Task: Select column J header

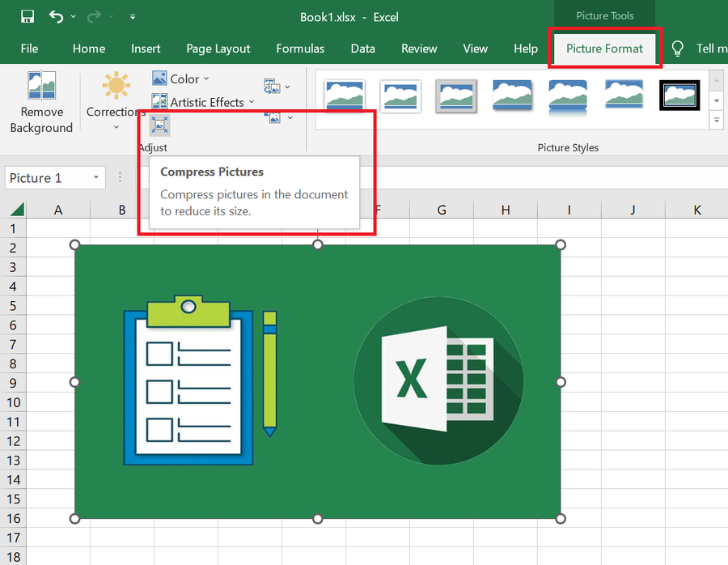Action: 633,210
